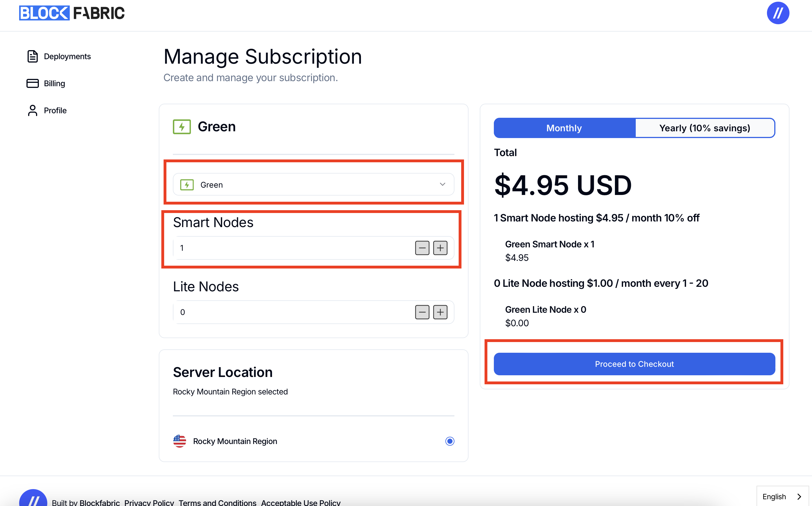Decrease Lite Nodes count with minus
Viewport: 812px width, 506px height.
[422, 312]
